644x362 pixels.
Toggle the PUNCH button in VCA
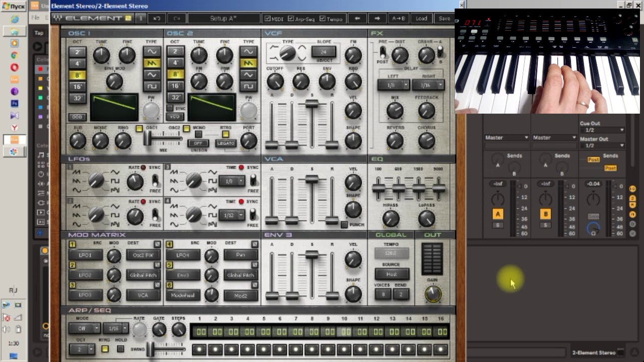point(344,225)
